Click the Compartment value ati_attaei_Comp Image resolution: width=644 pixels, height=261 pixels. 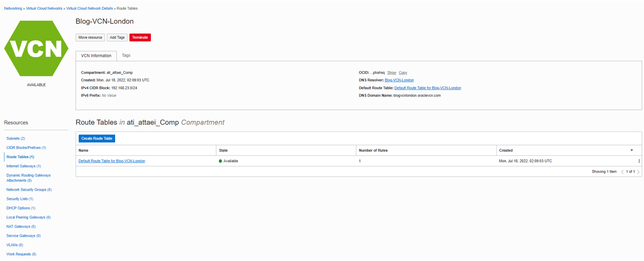(120, 73)
